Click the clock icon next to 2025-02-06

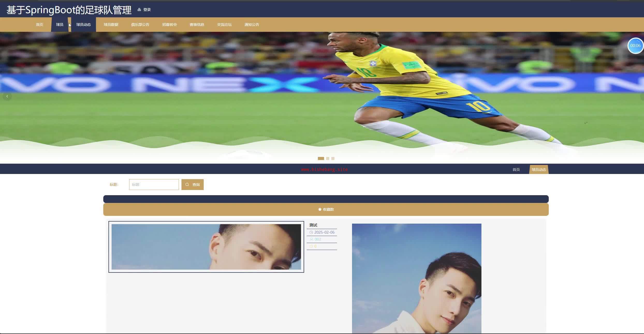[x=311, y=232]
